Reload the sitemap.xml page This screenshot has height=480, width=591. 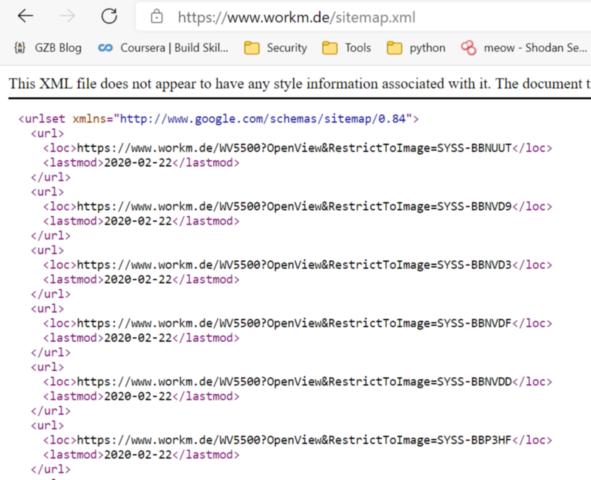pyautogui.click(x=109, y=16)
